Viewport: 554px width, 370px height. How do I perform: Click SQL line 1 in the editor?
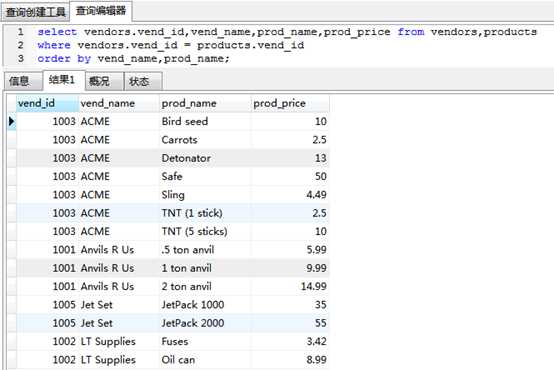pos(287,32)
